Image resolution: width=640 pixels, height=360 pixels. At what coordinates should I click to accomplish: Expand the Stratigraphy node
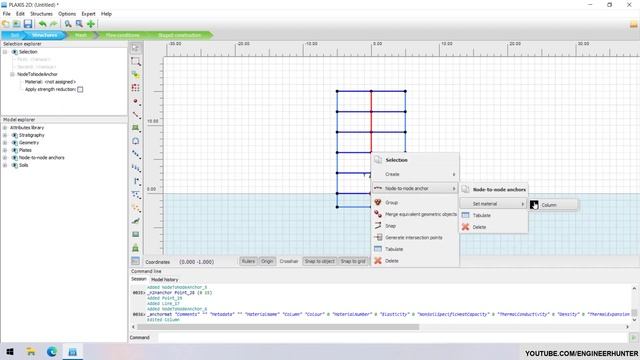5,136
